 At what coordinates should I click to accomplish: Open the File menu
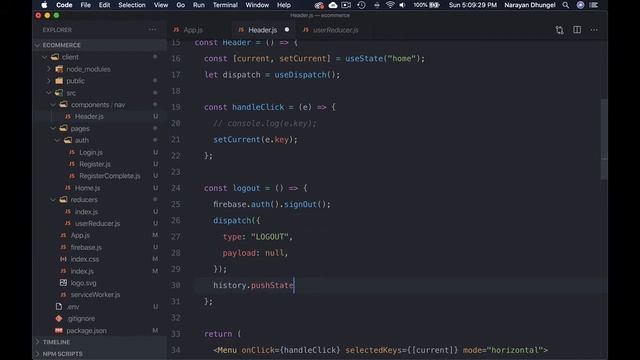click(x=85, y=5)
